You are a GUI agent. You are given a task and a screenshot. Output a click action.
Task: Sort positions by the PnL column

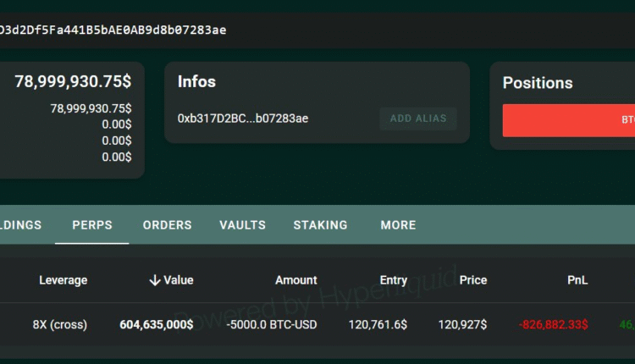(577, 280)
